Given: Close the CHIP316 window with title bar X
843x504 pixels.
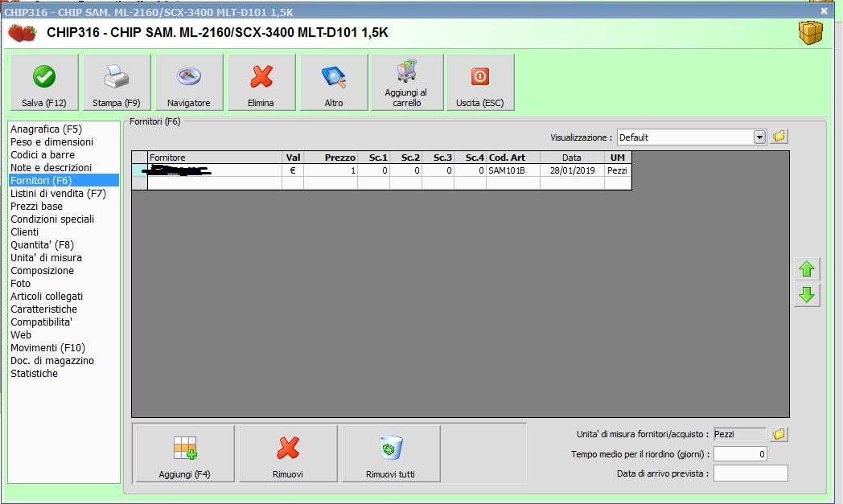Looking at the screenshot, I should 824,10.
